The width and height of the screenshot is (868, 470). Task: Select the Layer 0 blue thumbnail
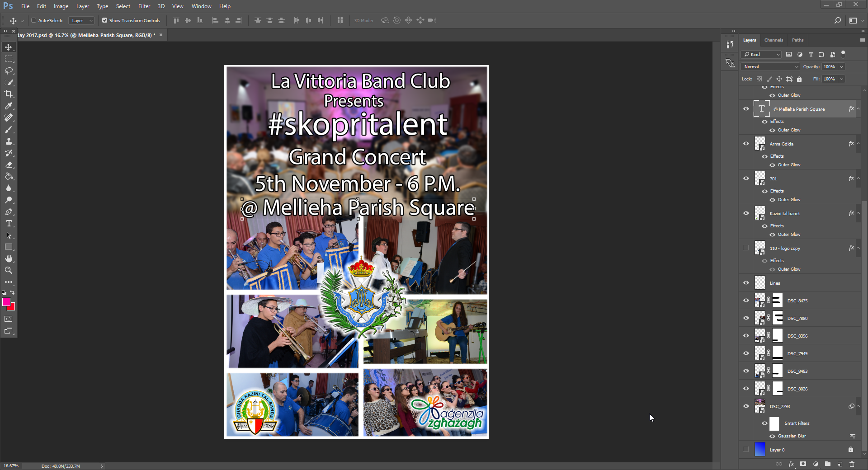click(760, 450)
